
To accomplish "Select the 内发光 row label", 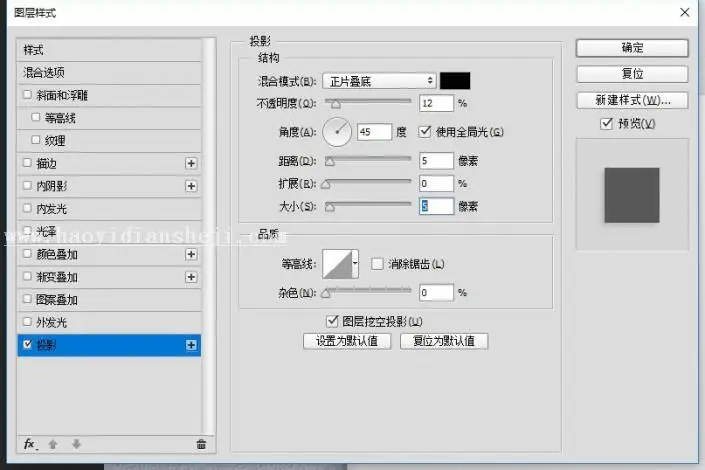I will pyautogui.click(x=51, y=209).
